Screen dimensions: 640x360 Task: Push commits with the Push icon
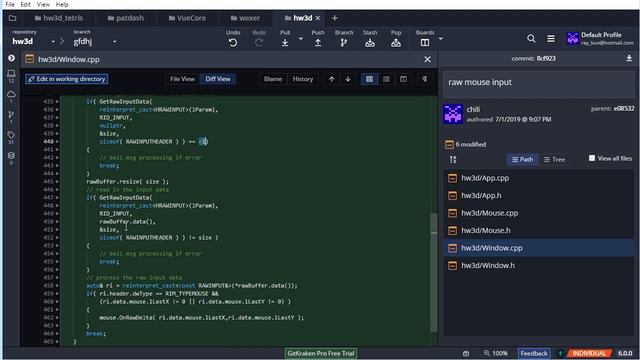[318, 42]
